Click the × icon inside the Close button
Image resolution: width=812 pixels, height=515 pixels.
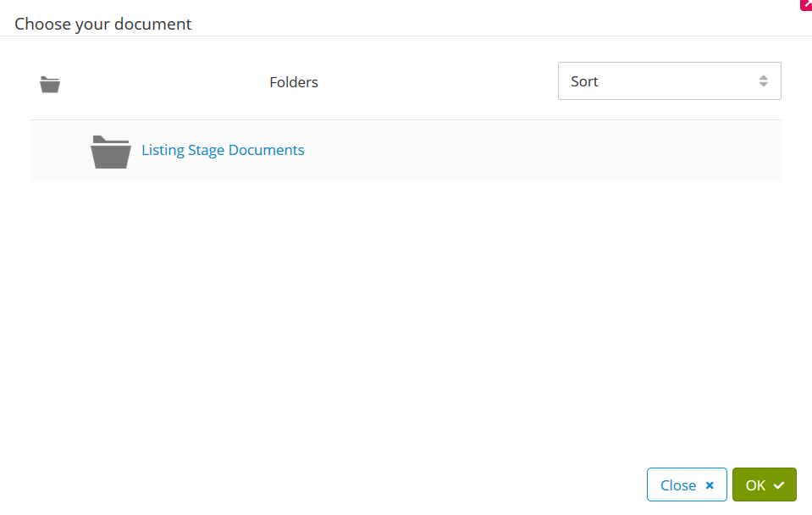pos(709,485)
